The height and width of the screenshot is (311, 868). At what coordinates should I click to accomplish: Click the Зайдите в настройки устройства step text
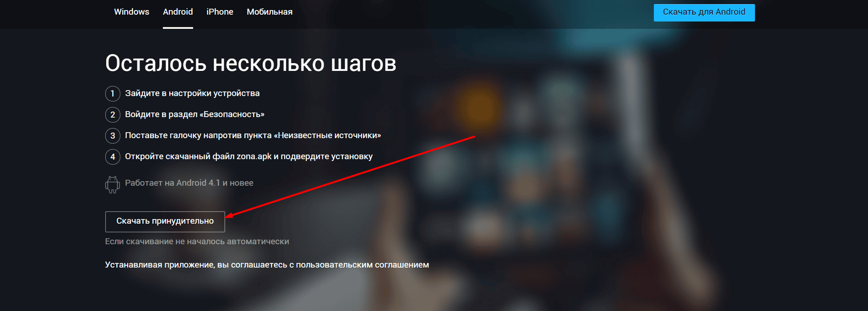192,93
